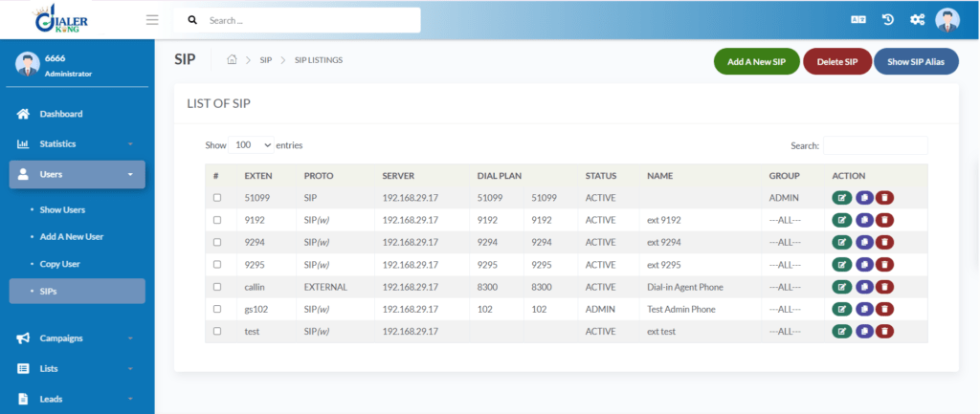Open the Show entries count dropdown
Screen dimensions: 980x414
coord(253,145)
